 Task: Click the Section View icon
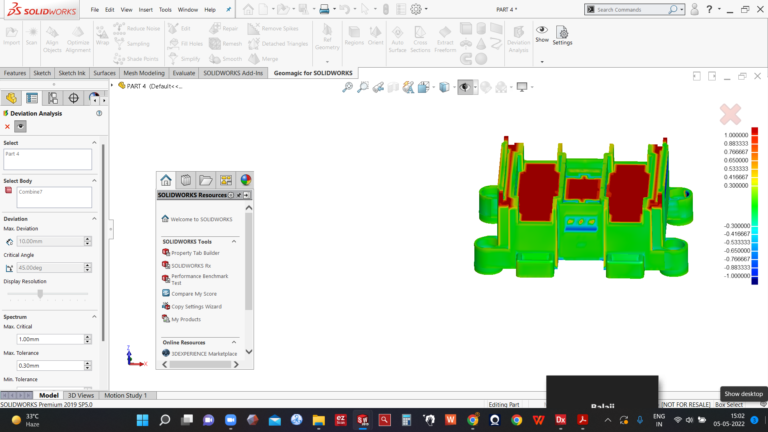coord(393,87)
